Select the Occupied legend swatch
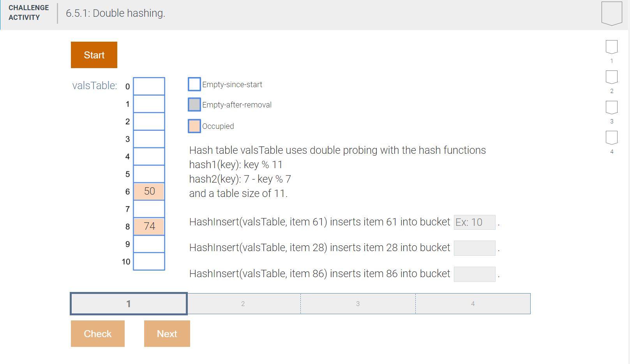This screenshot has height=364, width=630. (x=194, y=126)
